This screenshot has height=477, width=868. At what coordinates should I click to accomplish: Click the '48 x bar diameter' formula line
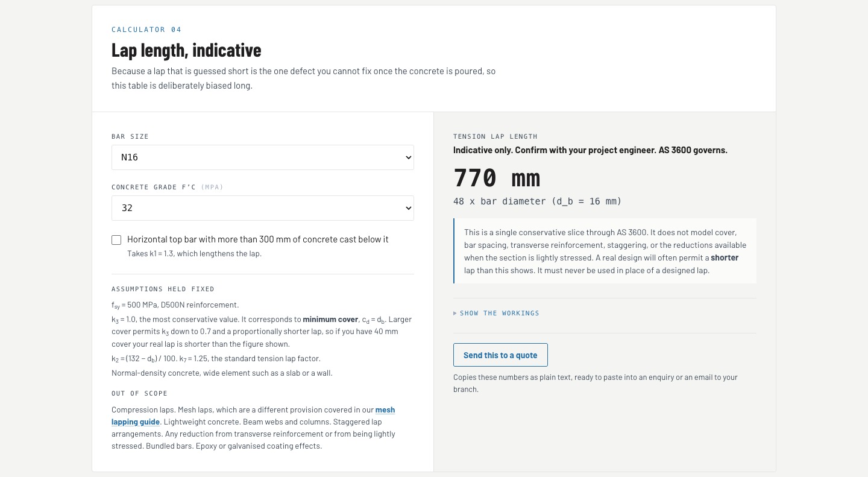(537, 201)
